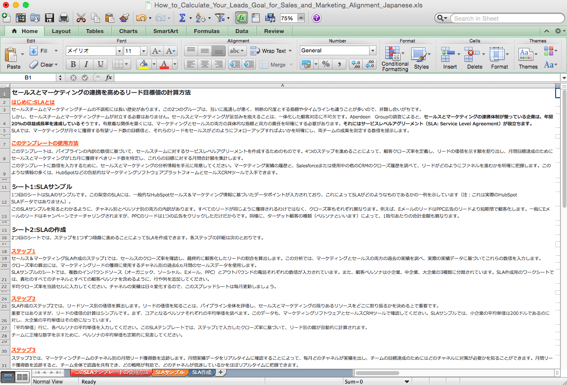Click the Cut scissors icon

tap(81, 18)
